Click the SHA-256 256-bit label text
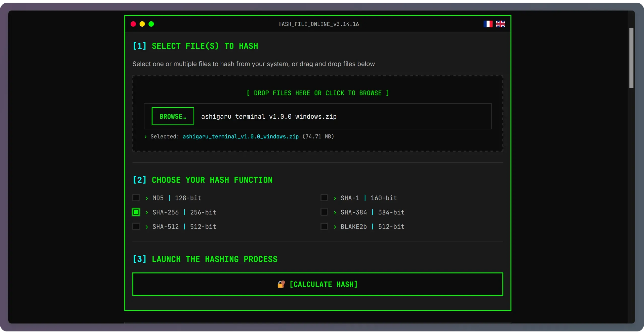 pos(184,212)
